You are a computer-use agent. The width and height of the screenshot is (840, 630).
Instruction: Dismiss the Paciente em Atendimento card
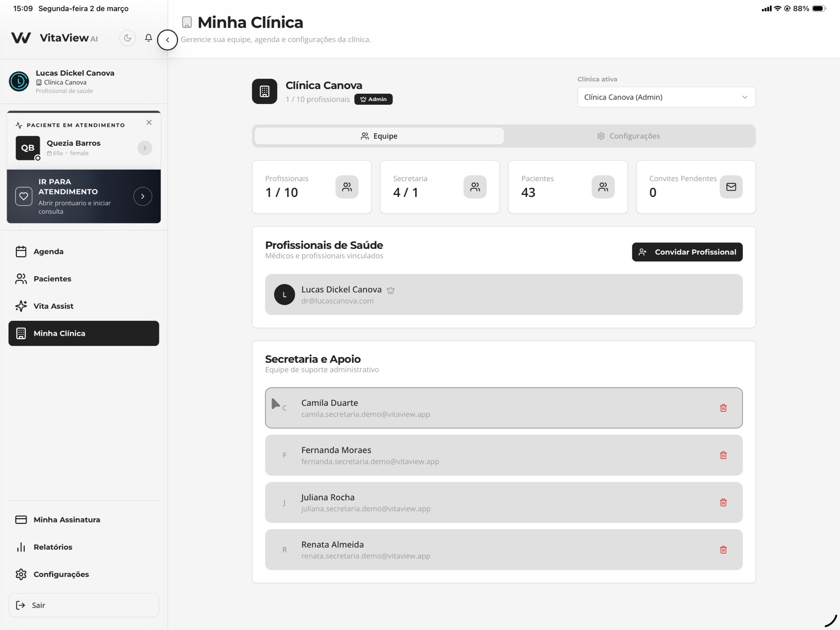click(149, 122)
